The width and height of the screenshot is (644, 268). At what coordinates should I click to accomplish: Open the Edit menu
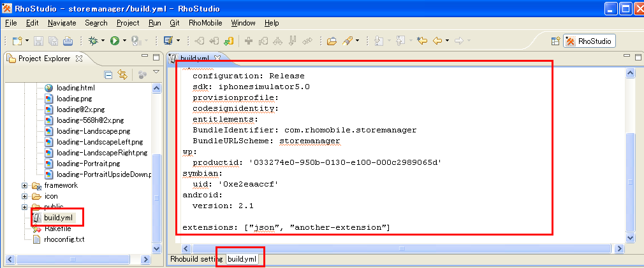point(32,23)
